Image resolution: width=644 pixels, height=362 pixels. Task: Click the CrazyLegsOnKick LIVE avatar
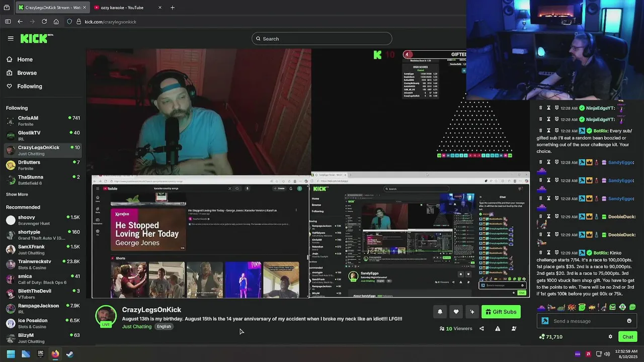click(106, 317)
